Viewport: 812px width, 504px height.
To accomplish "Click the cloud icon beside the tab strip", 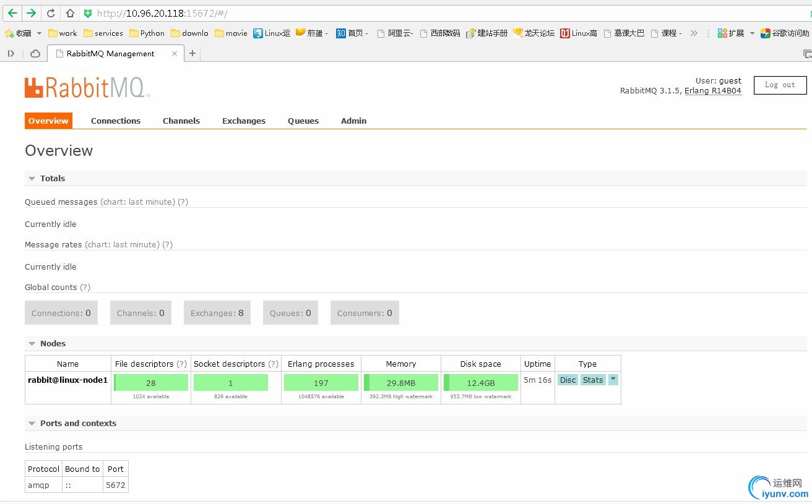I will [x=35, y=54].
